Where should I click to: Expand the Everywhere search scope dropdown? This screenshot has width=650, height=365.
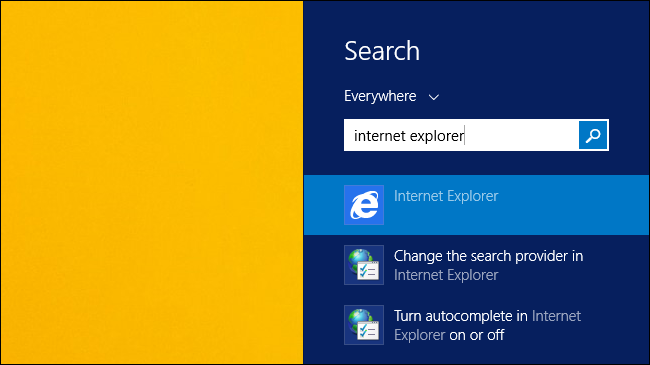click(391, 96)
